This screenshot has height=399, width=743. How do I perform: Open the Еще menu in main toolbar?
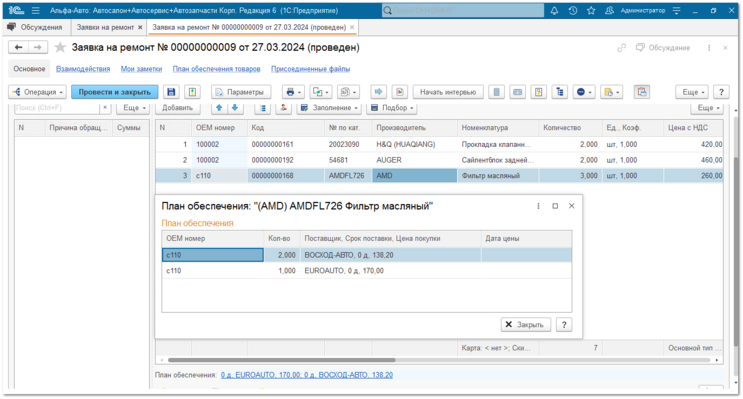click(x=692, y=92)
